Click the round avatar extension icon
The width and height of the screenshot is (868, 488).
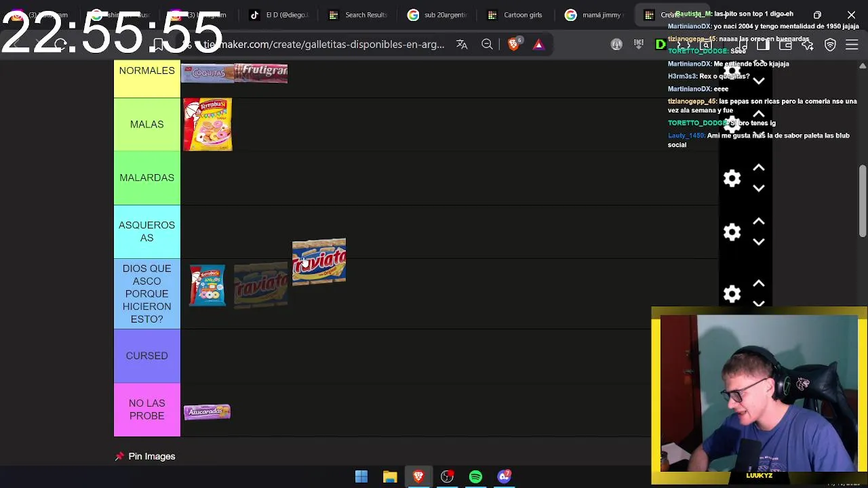click(616, 44)
